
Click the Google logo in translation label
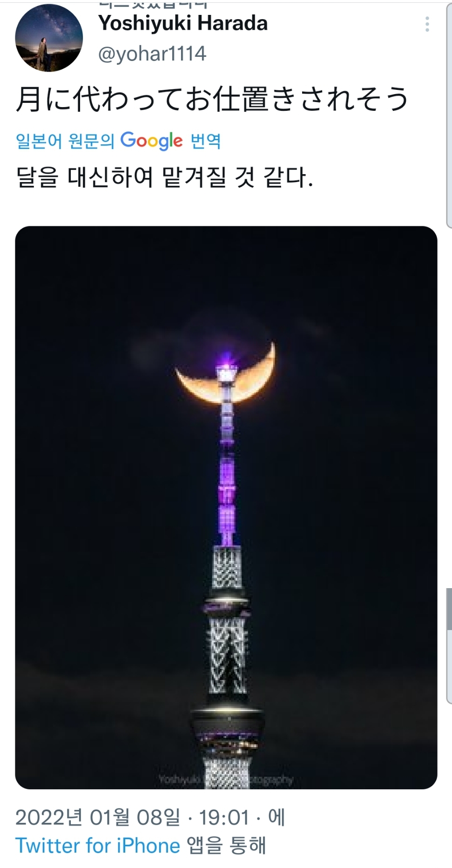click(x=152, y=141)
